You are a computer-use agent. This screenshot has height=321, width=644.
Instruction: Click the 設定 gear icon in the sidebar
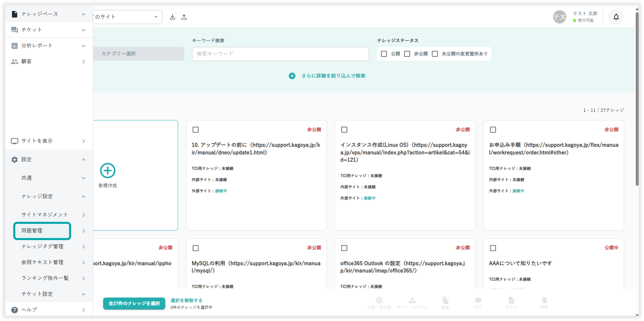pos(15,160)
